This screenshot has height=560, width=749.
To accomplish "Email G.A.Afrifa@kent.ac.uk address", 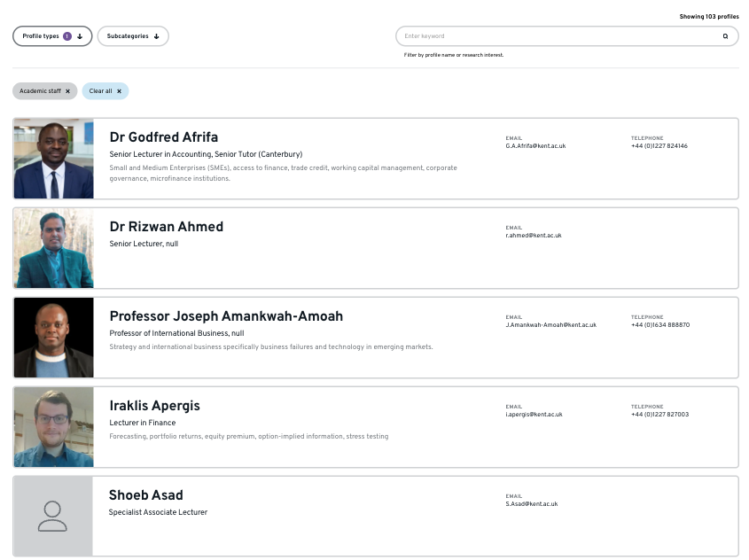I will pyautogui.click(x=535, y=146).
